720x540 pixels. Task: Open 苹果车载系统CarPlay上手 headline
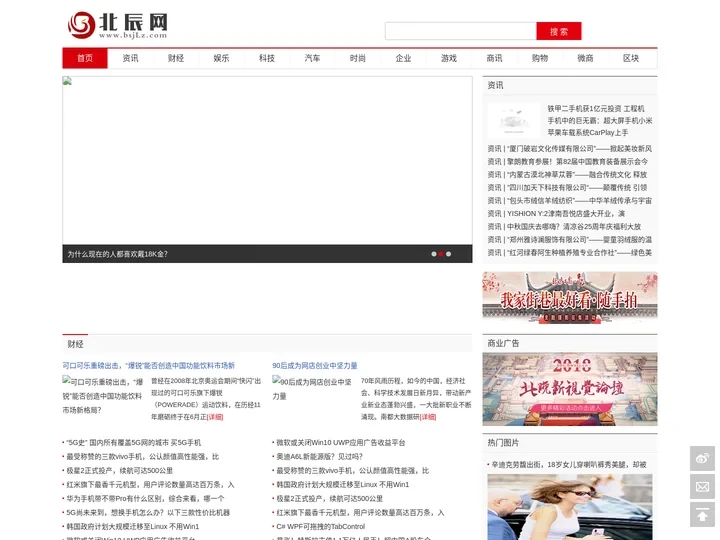click(x=587, y=133)
